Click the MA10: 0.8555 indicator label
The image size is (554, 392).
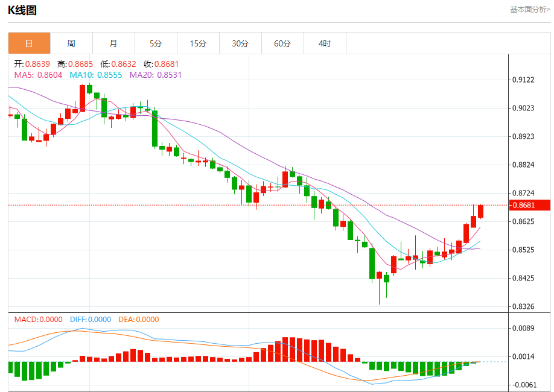pyautogui.click(x=96, y=75)
